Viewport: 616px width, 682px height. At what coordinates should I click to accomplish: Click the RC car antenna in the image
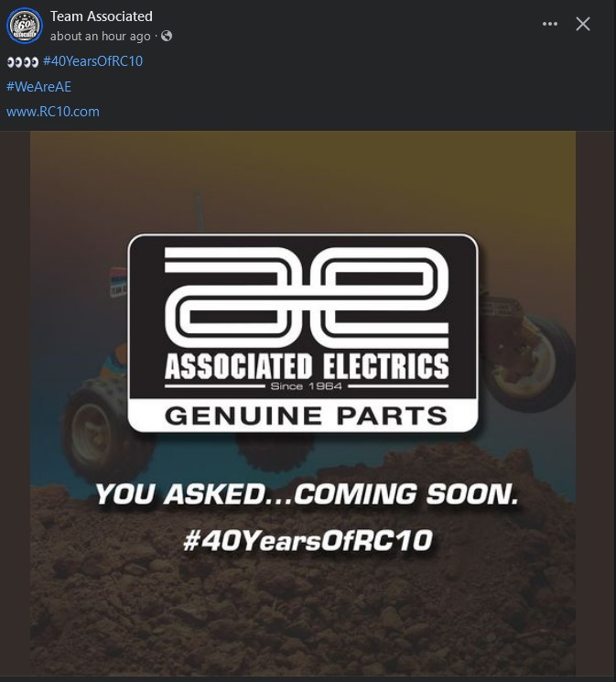[200, 211]
